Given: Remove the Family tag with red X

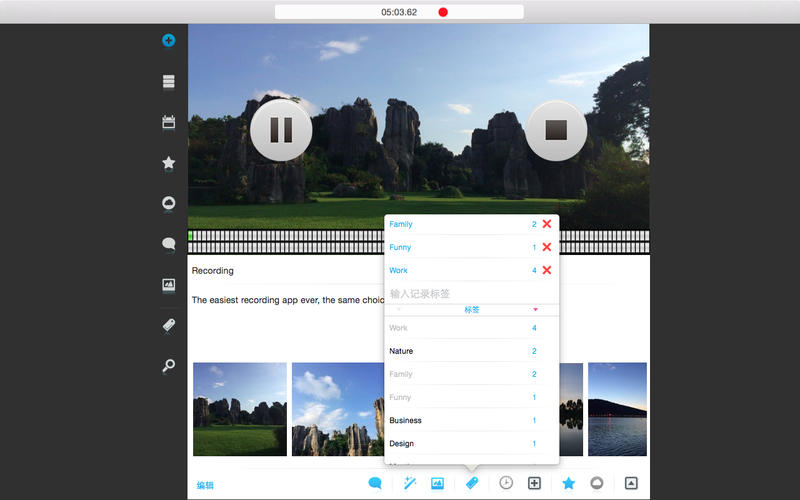Looking at the screenshot, I should 546,224.
